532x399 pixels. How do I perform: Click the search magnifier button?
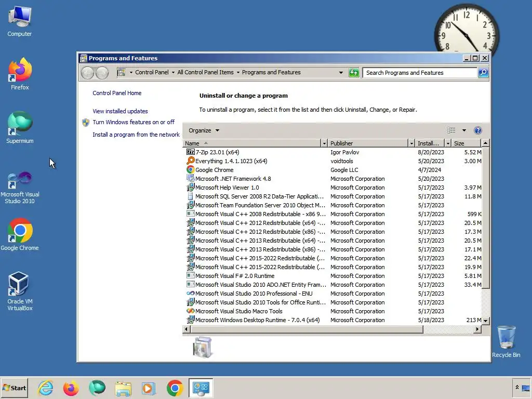point(483,73)
